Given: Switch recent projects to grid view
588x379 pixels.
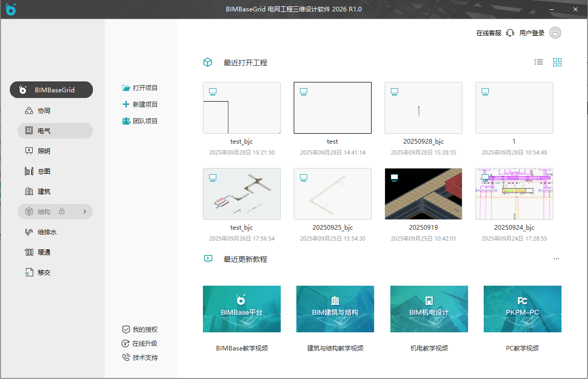Looking at the screenshot, I should point(557,62).
